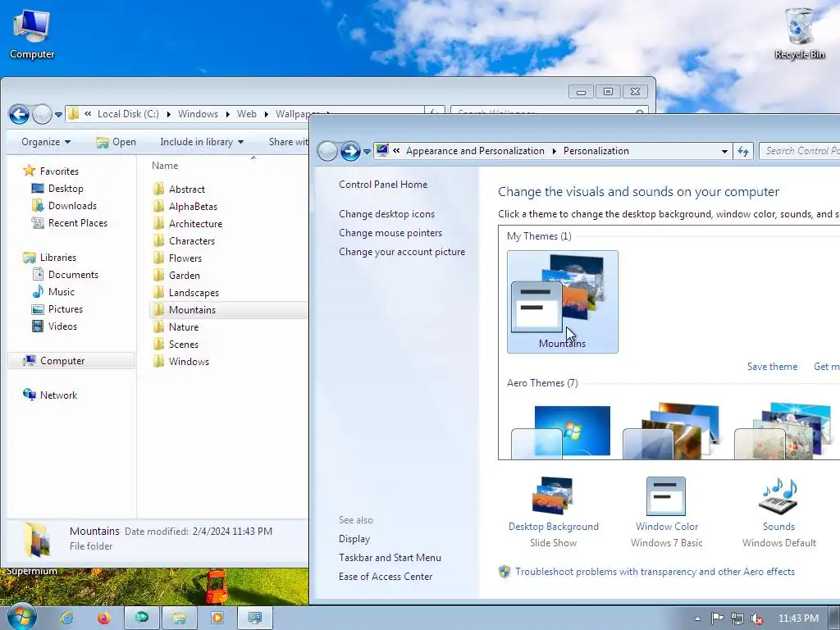
Task: Click Forward arrow in Personalization window
Action: 350,151
